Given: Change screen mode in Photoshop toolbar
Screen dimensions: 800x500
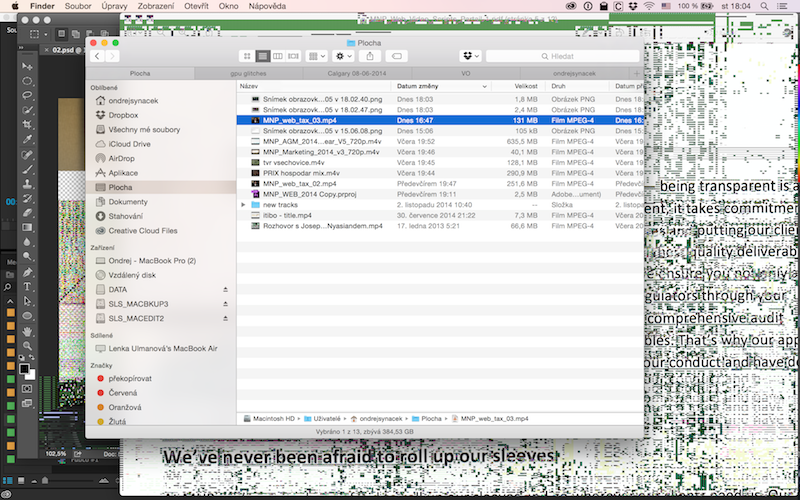Looking at the screenshot, I should [27, 404].
